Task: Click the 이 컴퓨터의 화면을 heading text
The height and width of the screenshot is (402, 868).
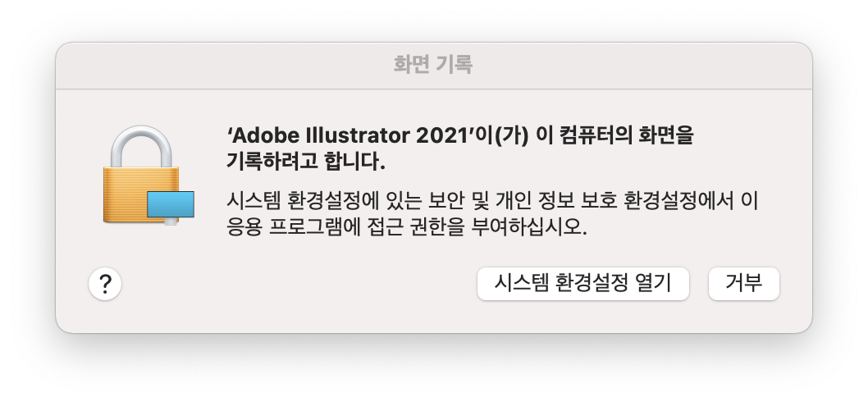Action: (614, 135)
